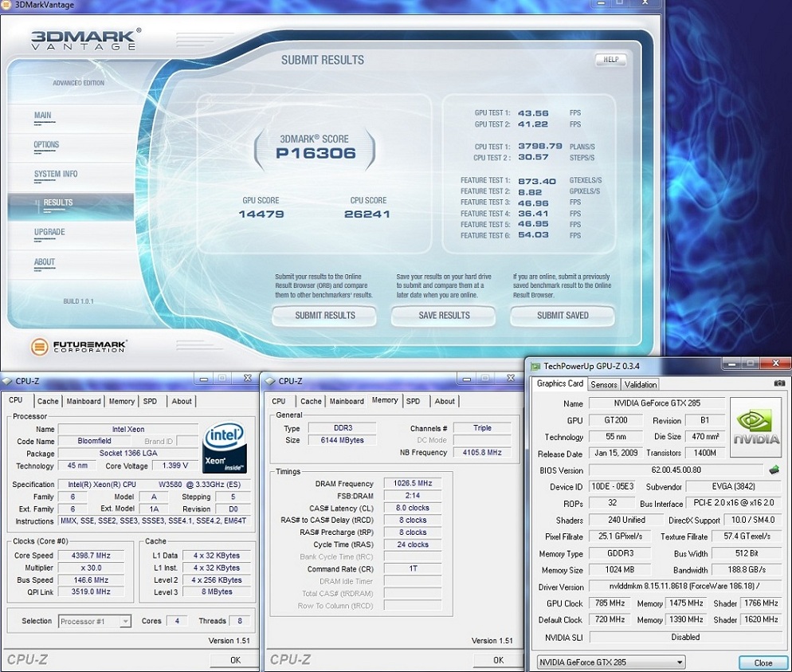The height and width of the screenshot is (672, 792).
Task: Click the Core Voltage value 1.399 V
Action: pyautogui.click(x=174, y=466)
